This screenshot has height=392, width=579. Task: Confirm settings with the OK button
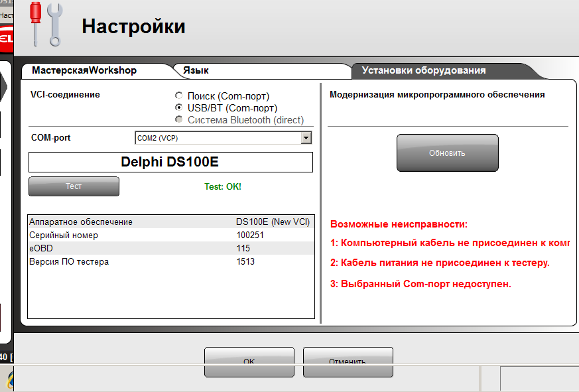249,361
